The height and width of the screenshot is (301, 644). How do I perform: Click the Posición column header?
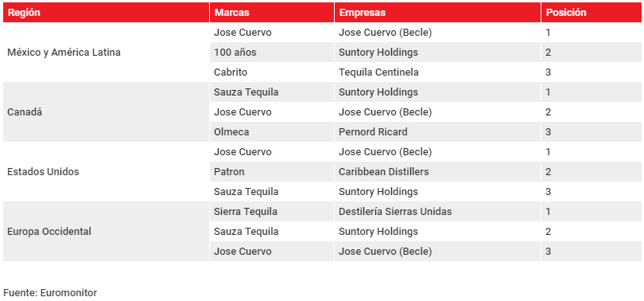click(x=591, y=12)
